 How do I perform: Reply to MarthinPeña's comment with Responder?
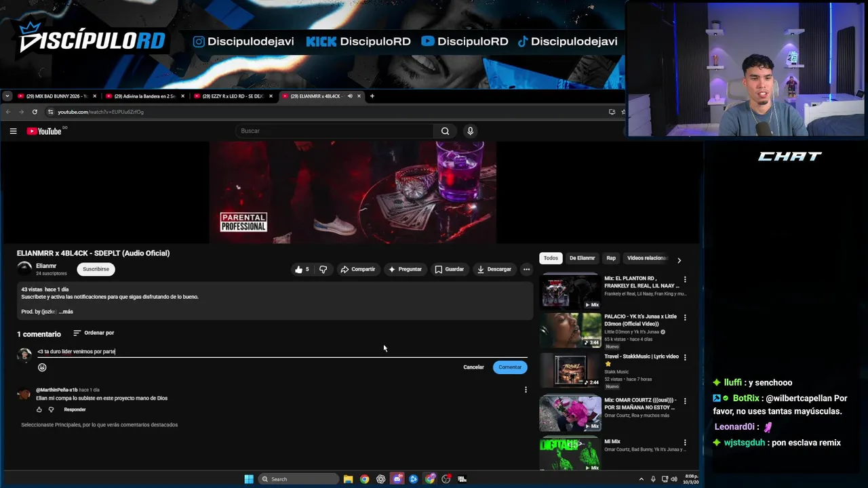click(x=75, y=409)
